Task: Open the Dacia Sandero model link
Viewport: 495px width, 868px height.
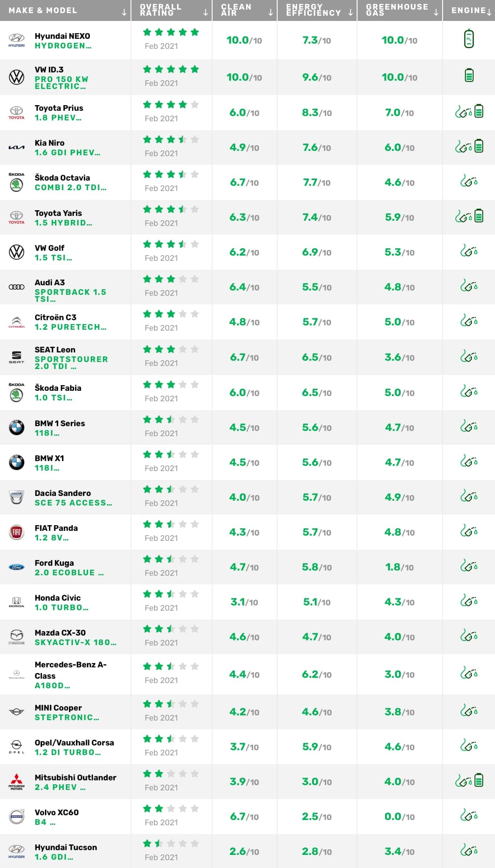Action: [x=73, y=498]
